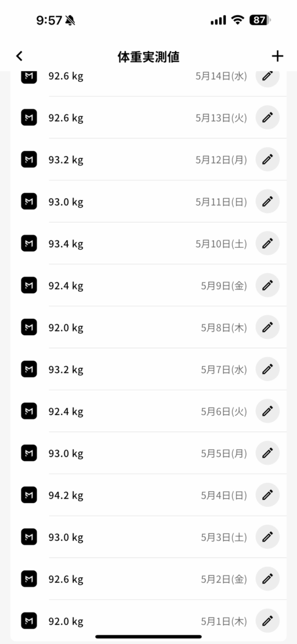Tap the M source icon for 5月10日(土)

[x=29, y=243]
